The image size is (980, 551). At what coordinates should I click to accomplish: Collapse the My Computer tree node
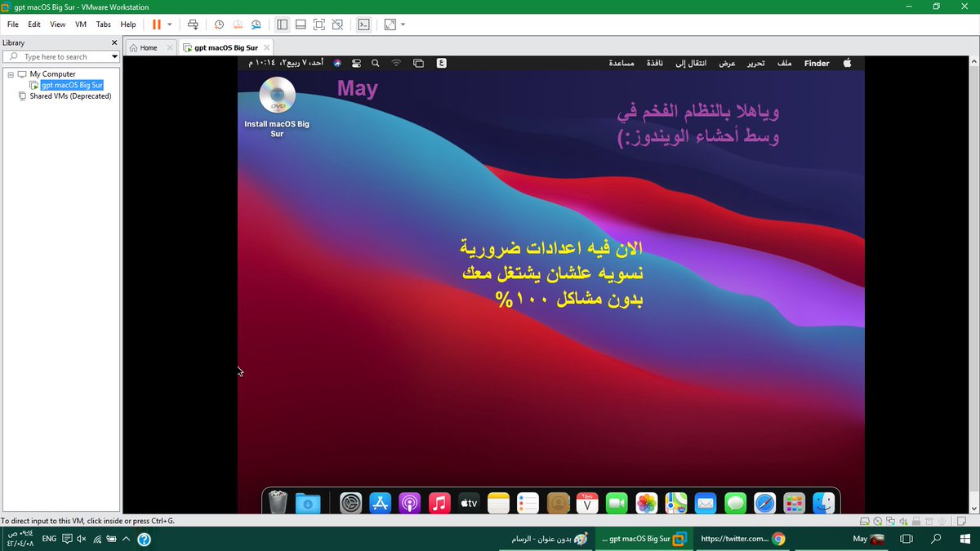(11, 73)
